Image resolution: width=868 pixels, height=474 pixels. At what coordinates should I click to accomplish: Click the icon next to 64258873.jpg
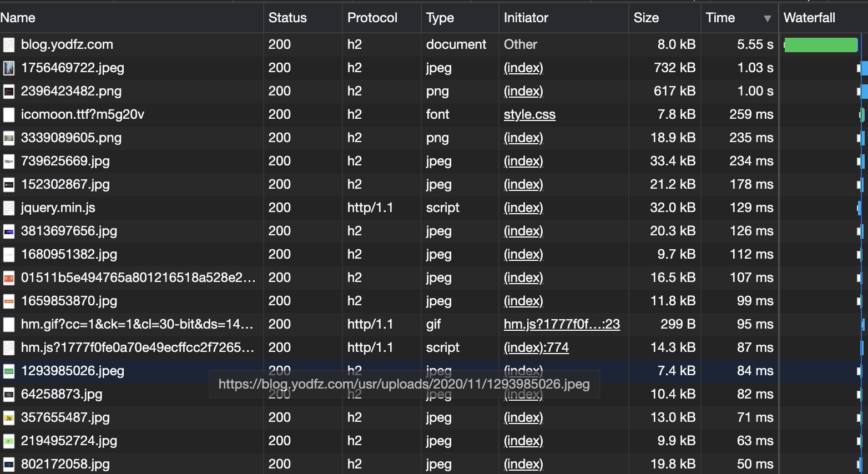9,395
